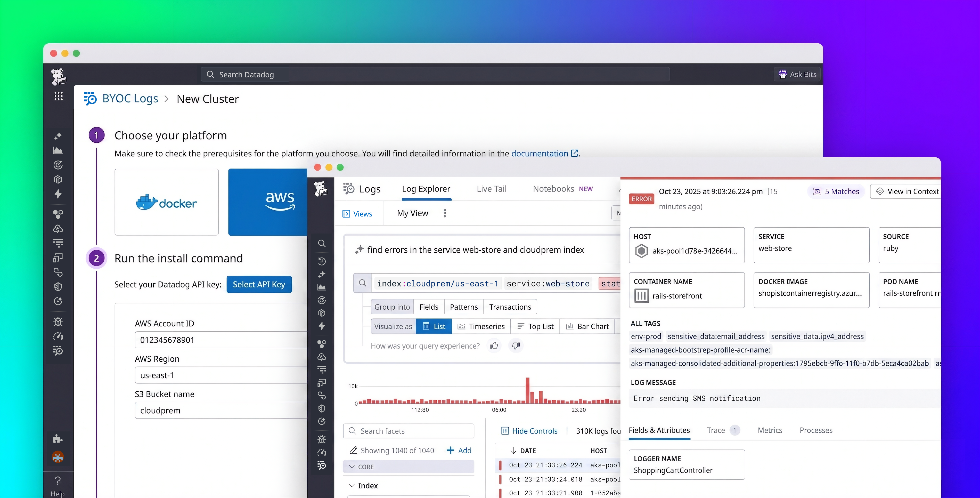
Task: Open the documentation link
Action: pos(541,153)
